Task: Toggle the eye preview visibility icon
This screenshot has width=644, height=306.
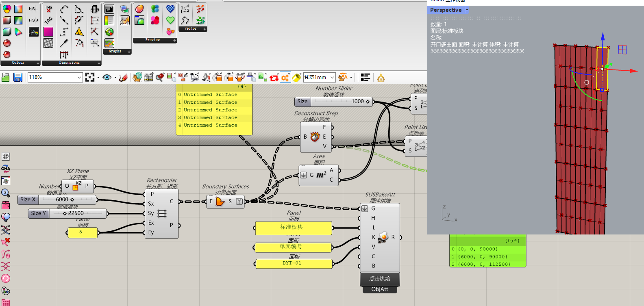Action: tap(107, 77)
